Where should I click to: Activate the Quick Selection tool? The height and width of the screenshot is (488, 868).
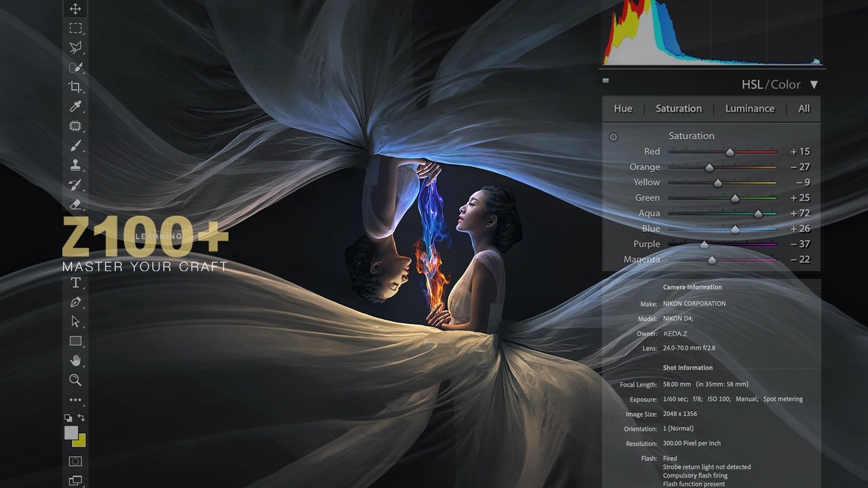(x=75, y=67)
